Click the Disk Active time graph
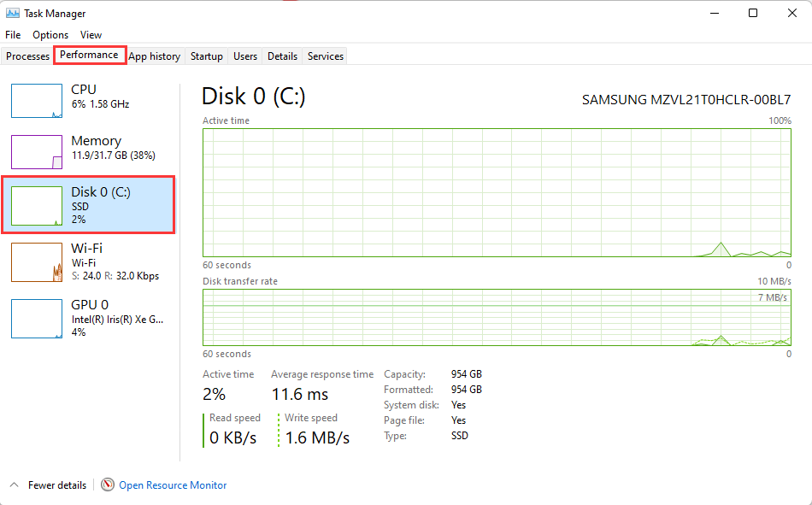This screenshot has width=812, height=505. pos(497,192)
